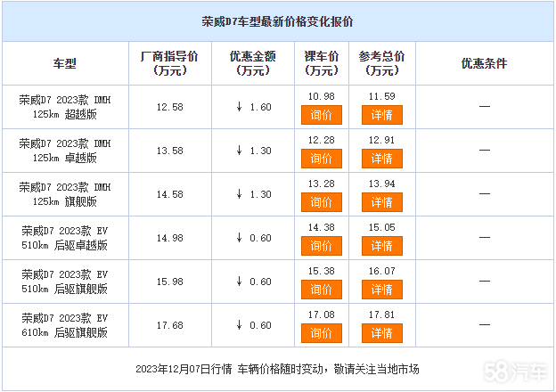
Task: Open 详情 for 510km 后驱卓越版 row
Action: pos(382,246)
